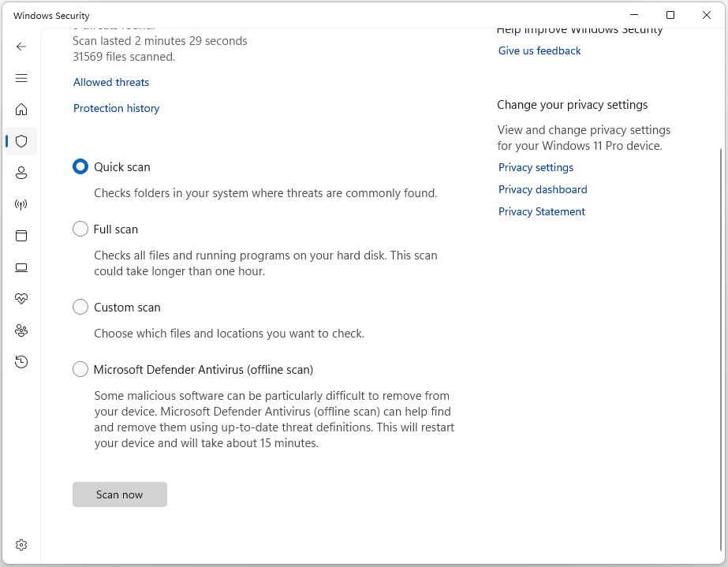
Task: Select the Device security icon
Action: click(x=21, y=267)
